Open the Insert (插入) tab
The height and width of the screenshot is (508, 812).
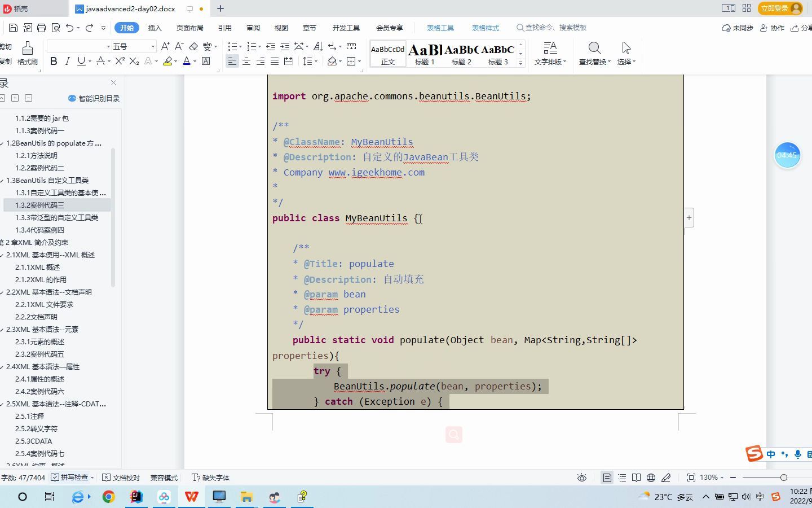(x=155, y=28)
